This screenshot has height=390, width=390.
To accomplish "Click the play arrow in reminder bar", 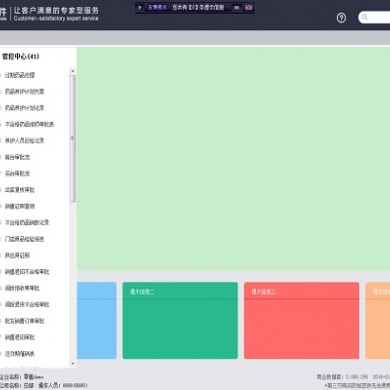I will [x=140, y=7].
